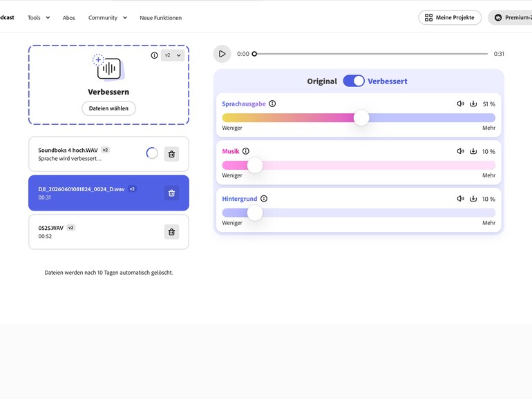
Task: Click the loading spinner on Soundboks file
Action: [152, 153]
